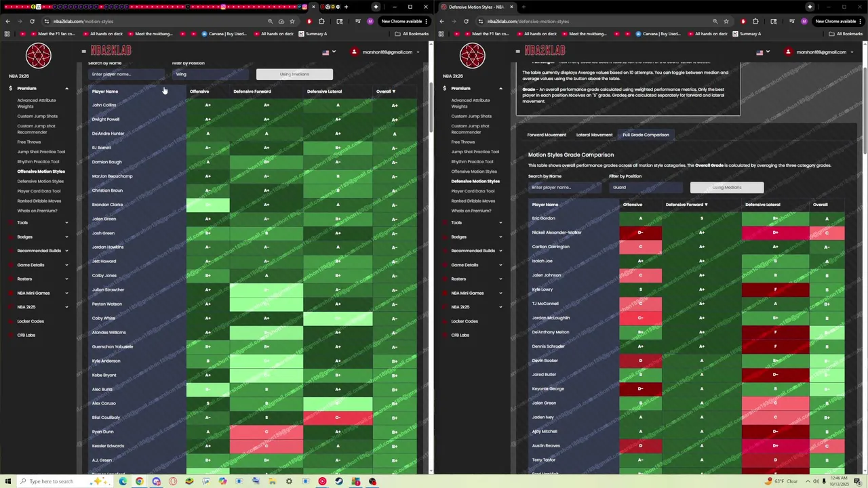Toggle Using Medians button in right window

tap(727, 187)
